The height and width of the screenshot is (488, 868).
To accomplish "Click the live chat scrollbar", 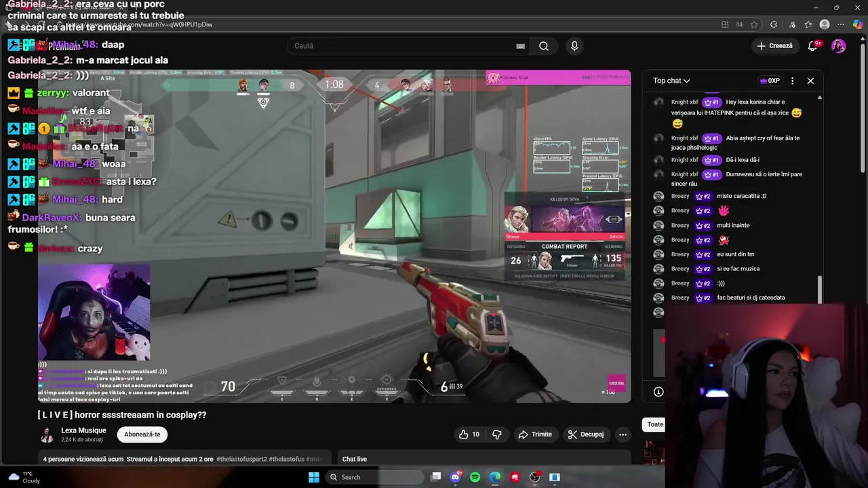I will tap(820, 289).
